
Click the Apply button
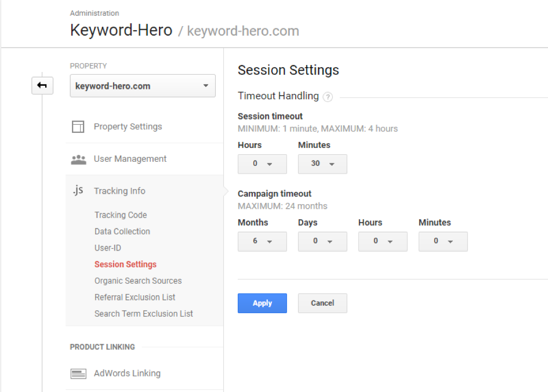(x=262, y=303)
